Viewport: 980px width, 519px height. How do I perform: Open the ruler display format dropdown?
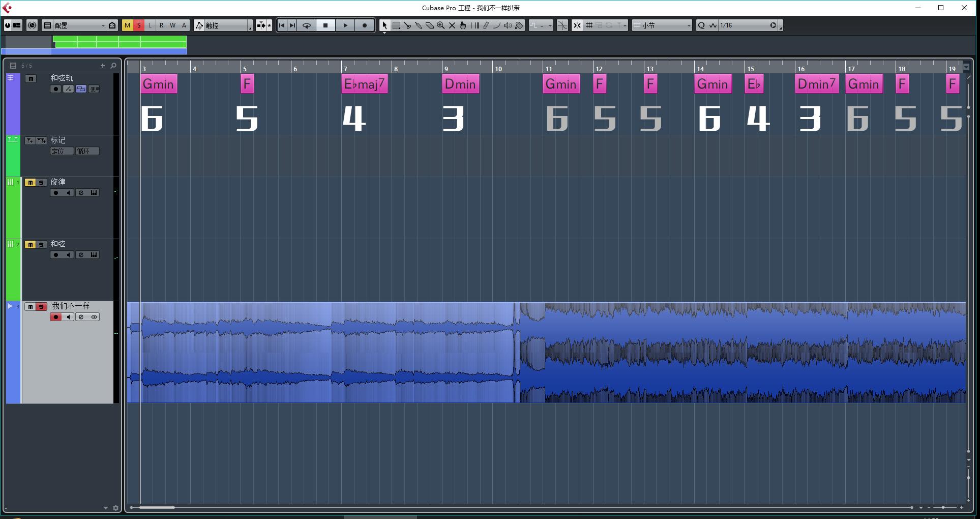click(x=966, y=67)
